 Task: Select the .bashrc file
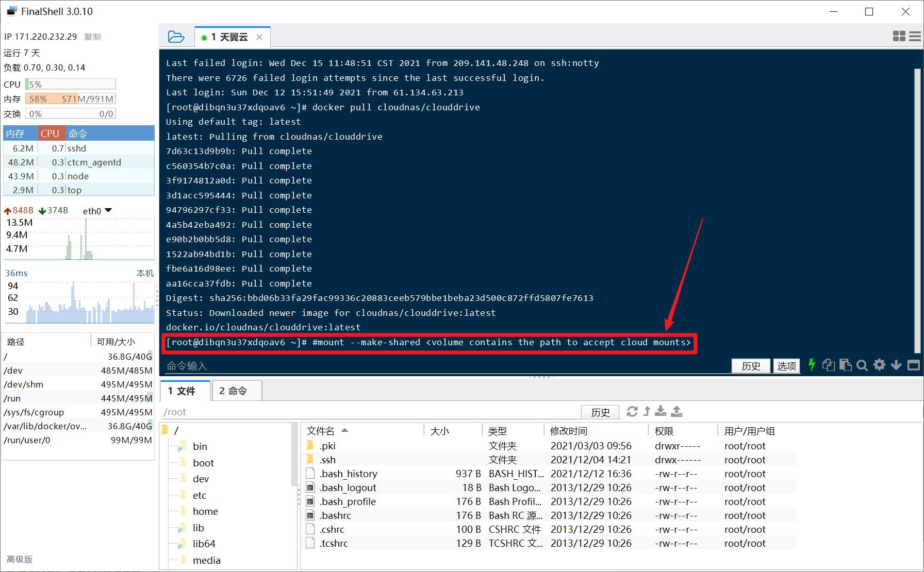[550, 515]
